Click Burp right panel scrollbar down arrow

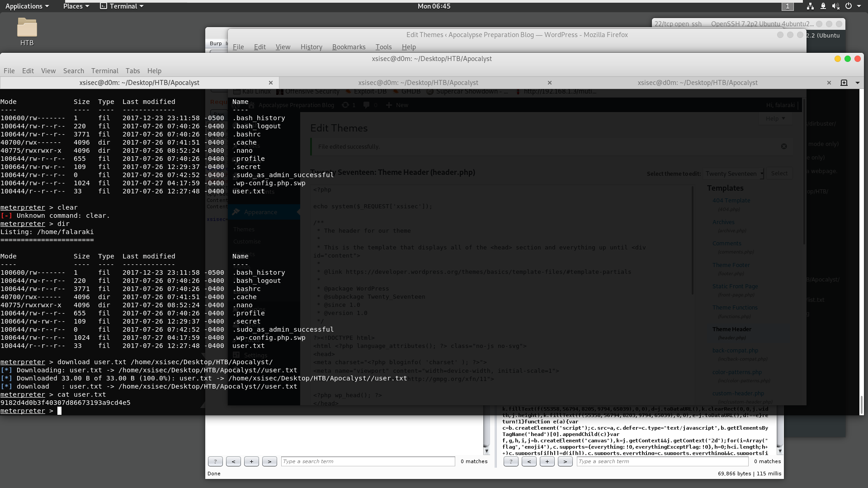click(780, 451)
